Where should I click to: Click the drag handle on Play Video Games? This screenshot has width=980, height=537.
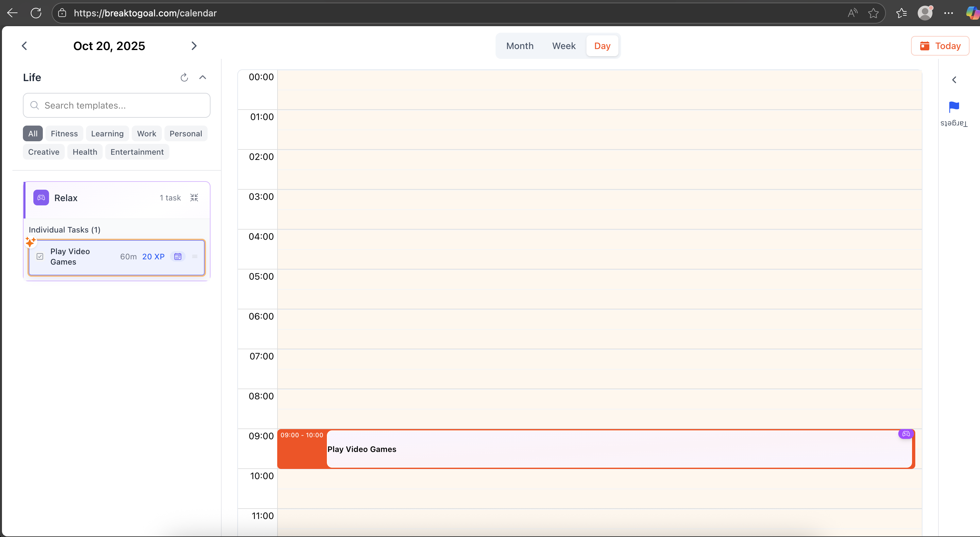pyautogui.click(x=195, y=256)
